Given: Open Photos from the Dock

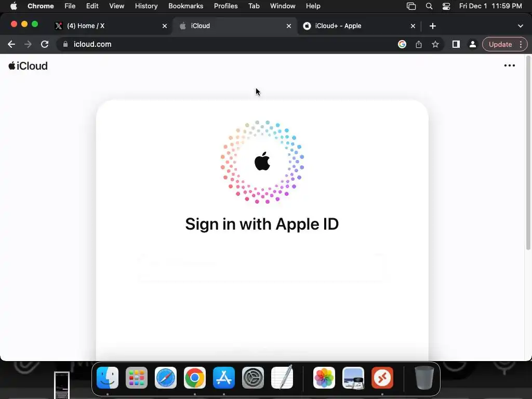Looking at the screenshot, I should (x=324, y=378).
